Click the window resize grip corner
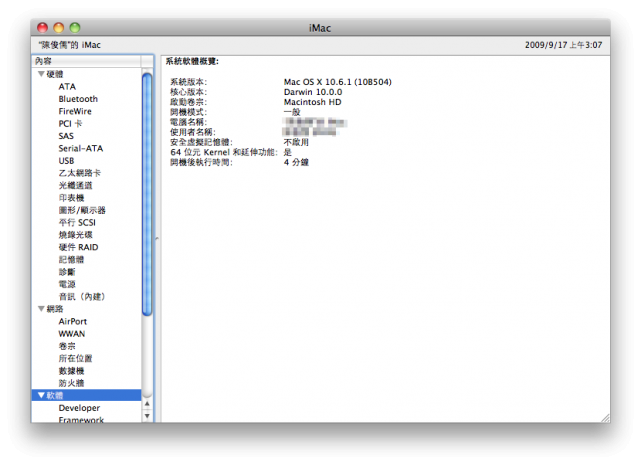 tap(606, 418)
